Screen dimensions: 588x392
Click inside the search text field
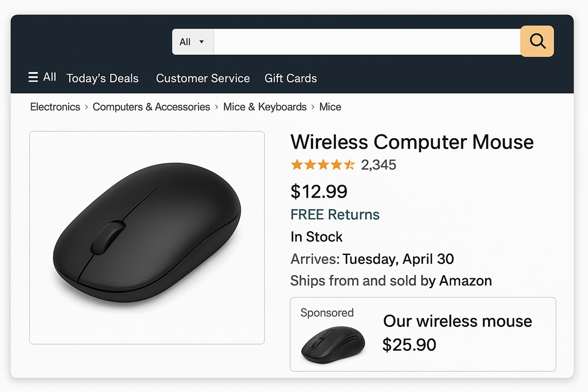coord(367,42)
